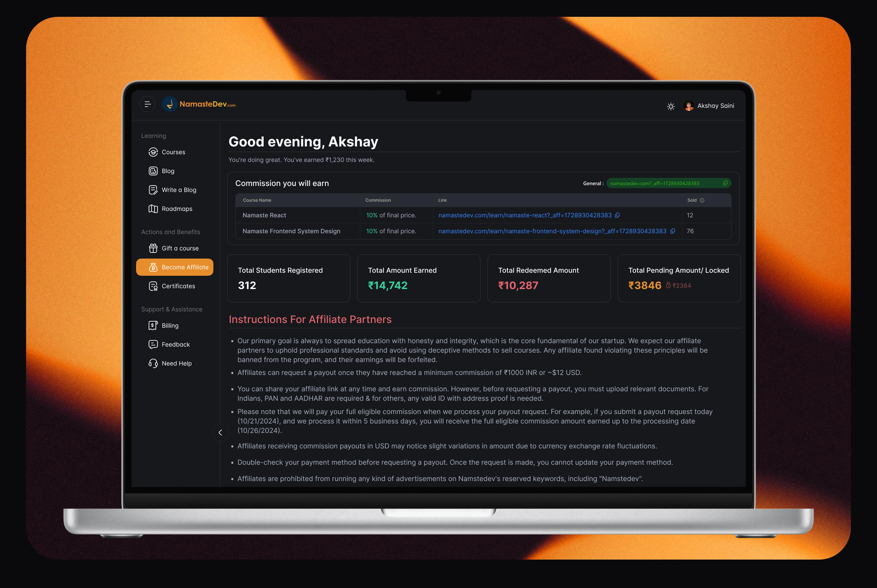Open the Blog section
Viewport: 877px width, 588px height.
click(x=168, y=171)
